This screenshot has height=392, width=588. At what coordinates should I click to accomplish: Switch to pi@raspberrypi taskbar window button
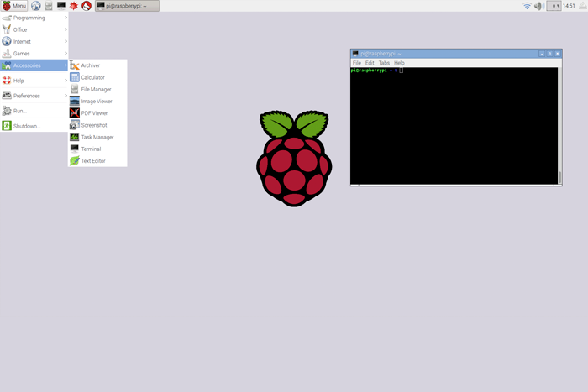(x=127, y=6)
